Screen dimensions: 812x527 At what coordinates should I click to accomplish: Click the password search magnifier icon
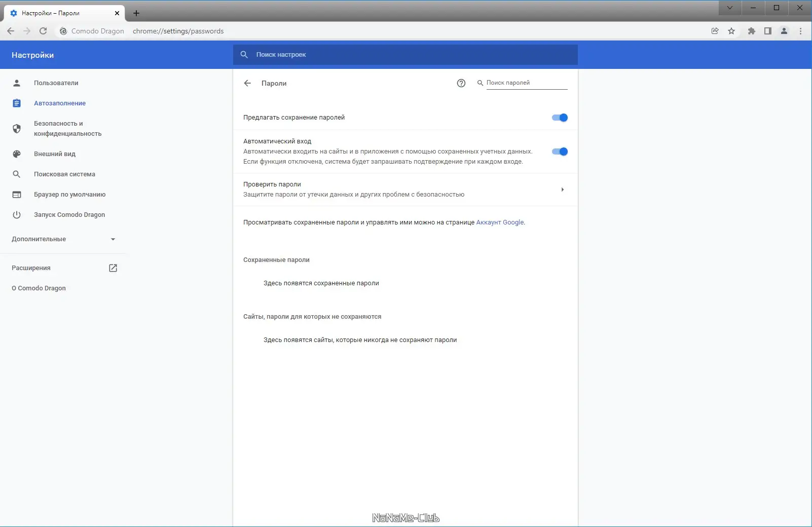coord(480,83)
